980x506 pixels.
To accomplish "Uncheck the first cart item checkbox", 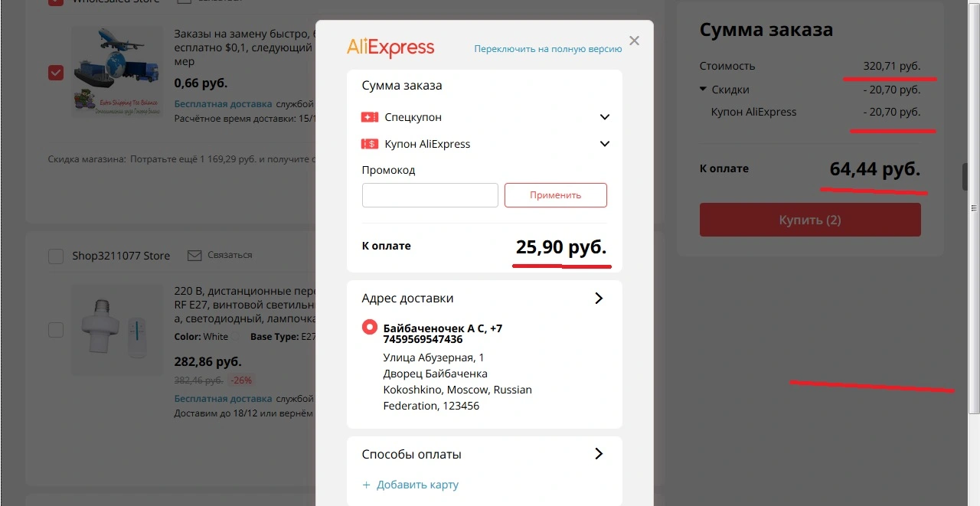I will (56, 72).
